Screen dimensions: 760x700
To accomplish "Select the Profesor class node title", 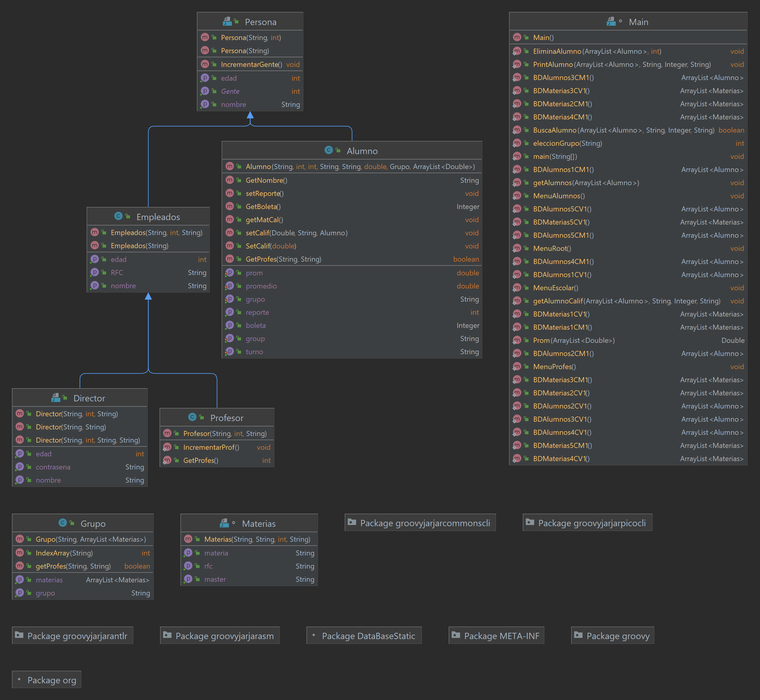I will click(226, 418).
